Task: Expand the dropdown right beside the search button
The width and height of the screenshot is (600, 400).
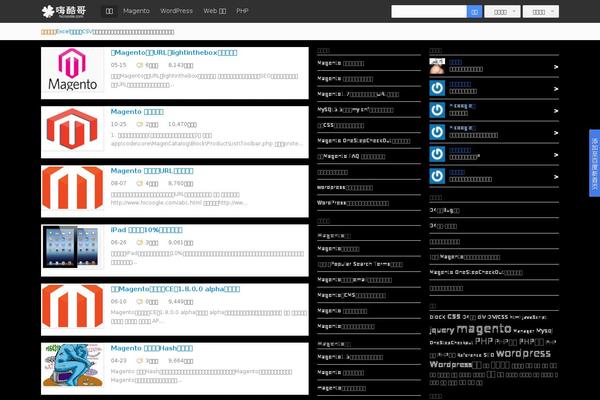Action: [x=502, y=11]
